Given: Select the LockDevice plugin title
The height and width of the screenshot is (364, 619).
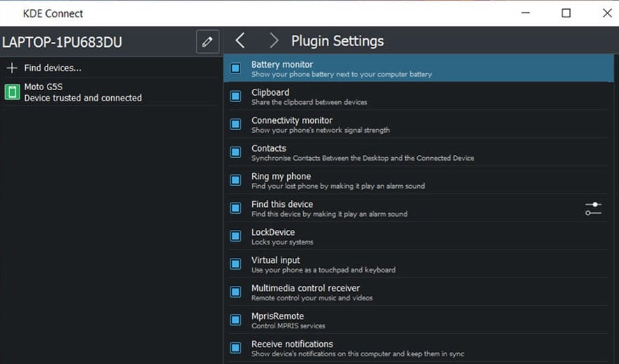Looking at the screenshot, I should point(273,232).
